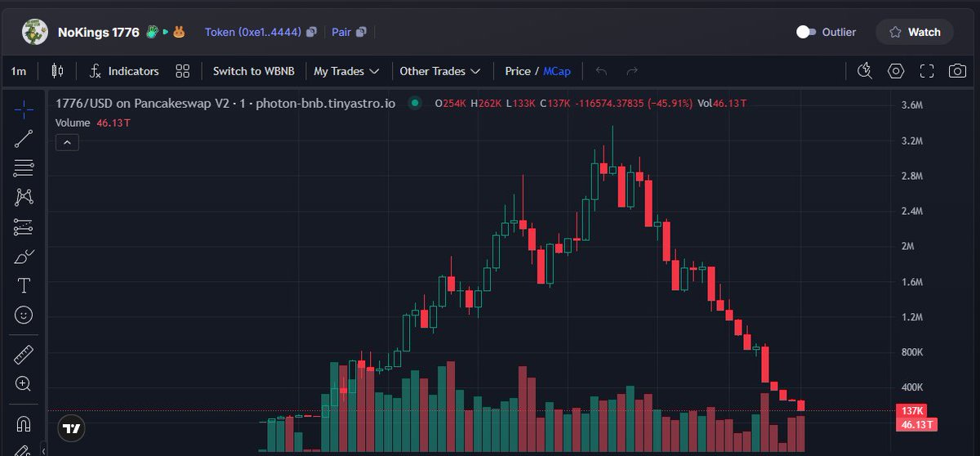Open the Indicators menu
The image size is (980, 456).
click(124, 71)
